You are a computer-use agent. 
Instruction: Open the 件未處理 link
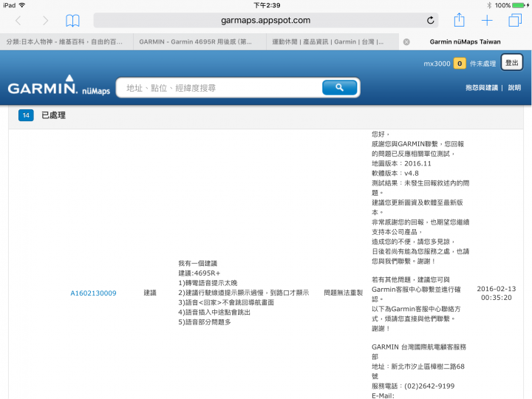point(482,64)
